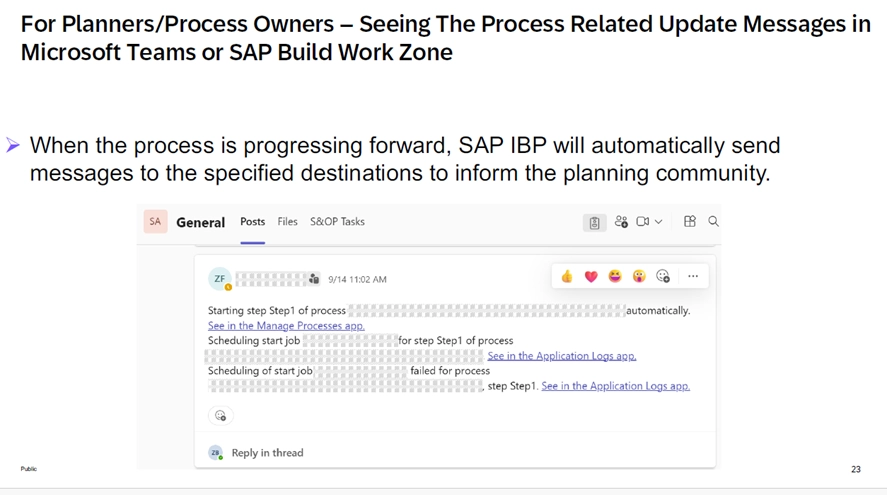The width and height of the screenshot is (887, 495).
Task: Click the ZF sender avatar
Action: click(220, 280)
